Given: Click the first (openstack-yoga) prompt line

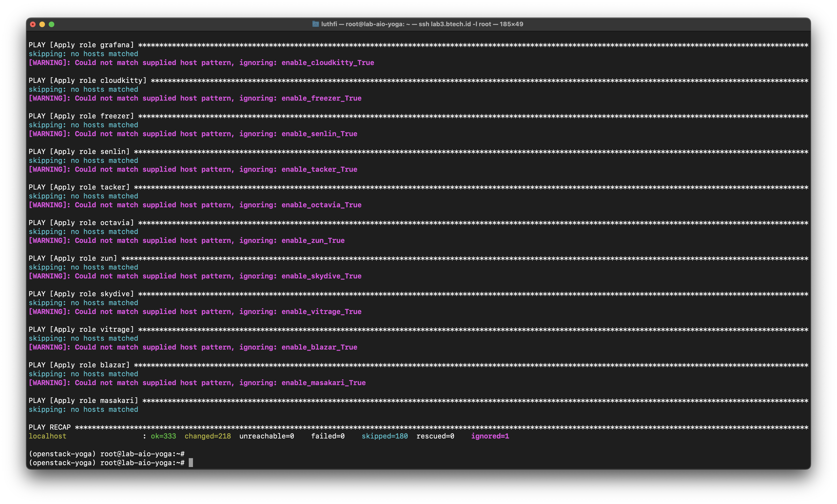Looking at the screenshot, I should 107,454.
